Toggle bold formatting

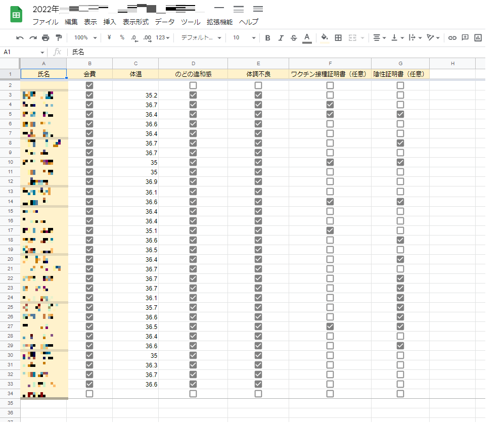click(267, 38)
